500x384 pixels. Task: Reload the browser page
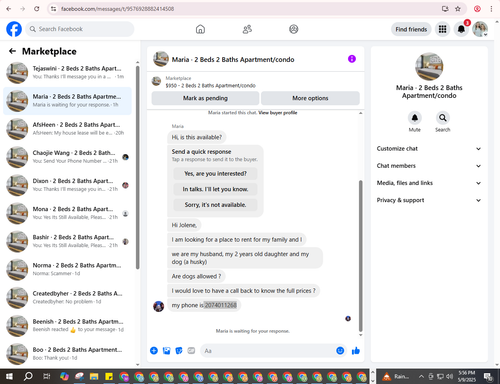[37, 9]
